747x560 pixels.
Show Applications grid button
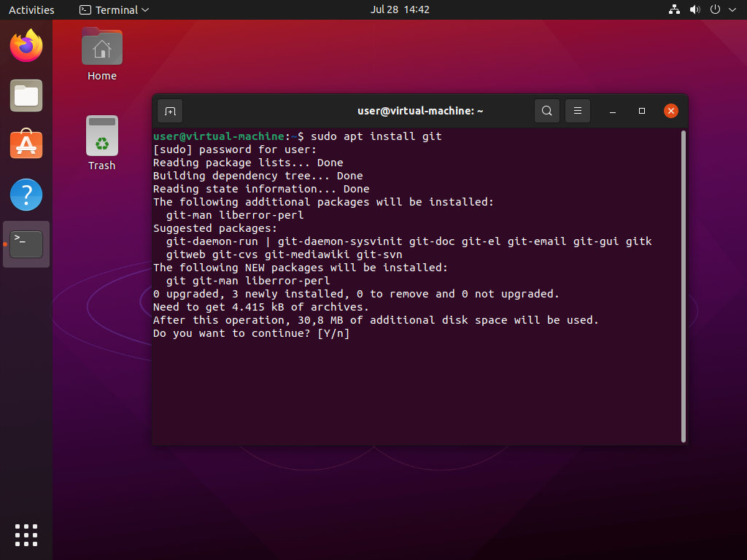[x=26, y=534]
